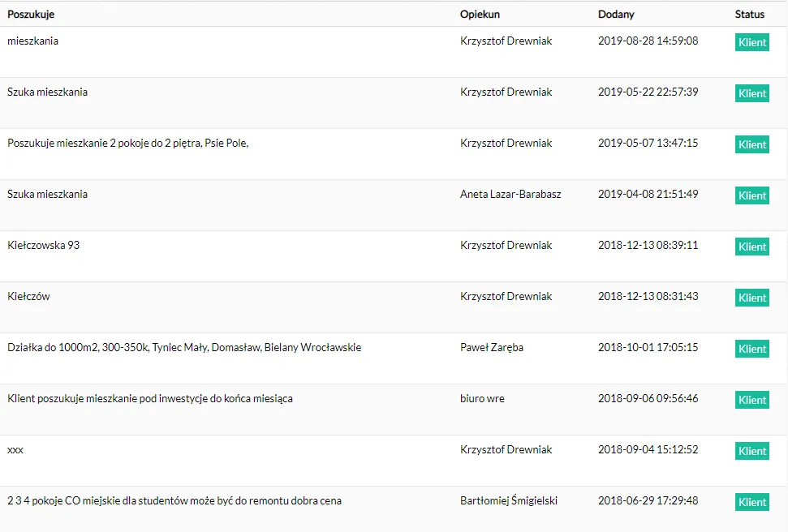The image size is (788, 532).
Task: Select the Status column header
Action: (750, 15)
